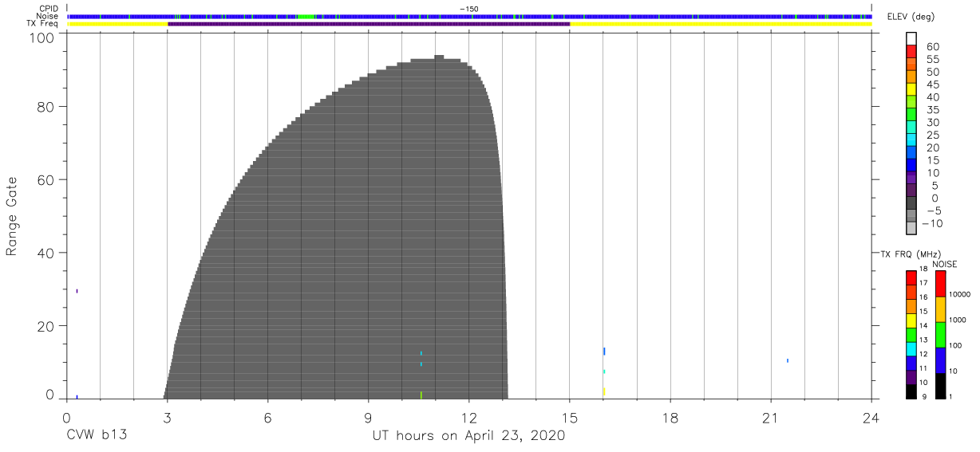
Task: Click the 15 tick label on UT hours axis
Action: 569,419
